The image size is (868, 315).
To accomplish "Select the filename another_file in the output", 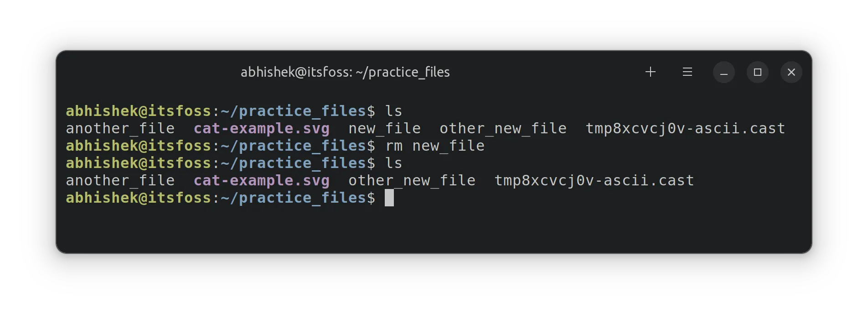I will tap(120, 128).
